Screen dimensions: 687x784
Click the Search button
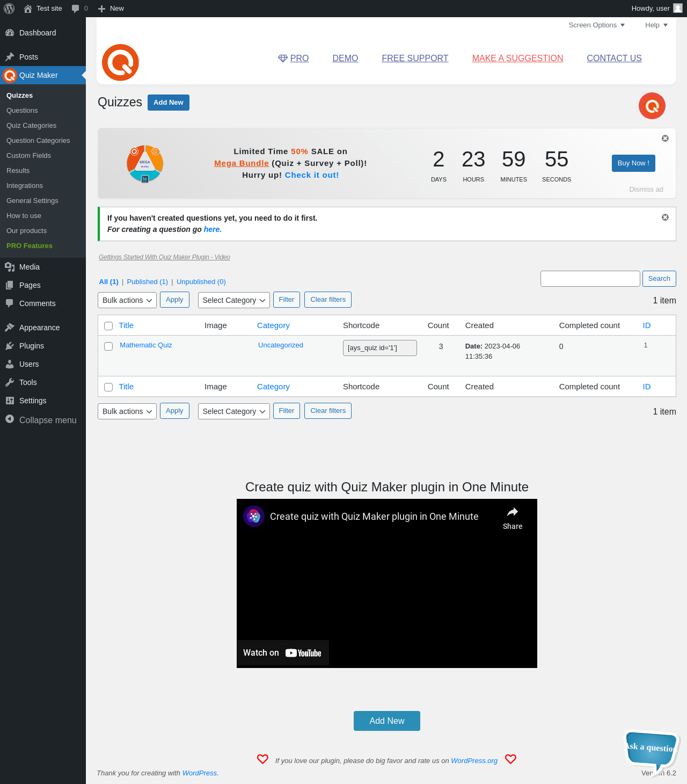point(659,279)
